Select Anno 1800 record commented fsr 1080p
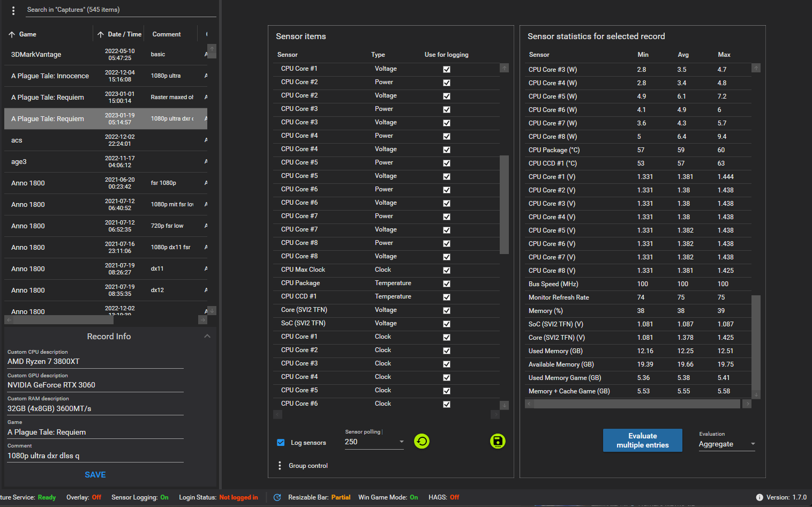The image size is (812, 507). click(x=106, y=183)
